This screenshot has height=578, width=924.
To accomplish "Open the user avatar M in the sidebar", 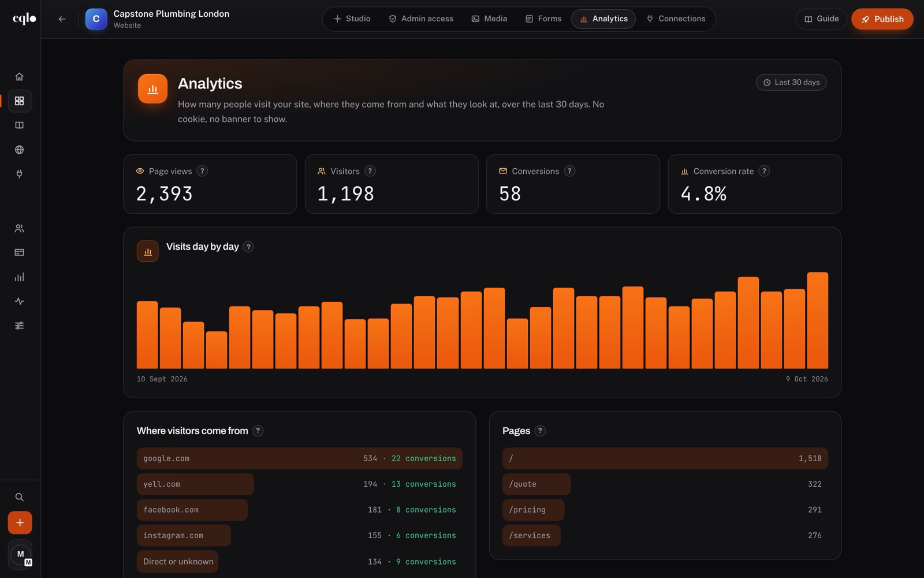I will pos(20,555).
